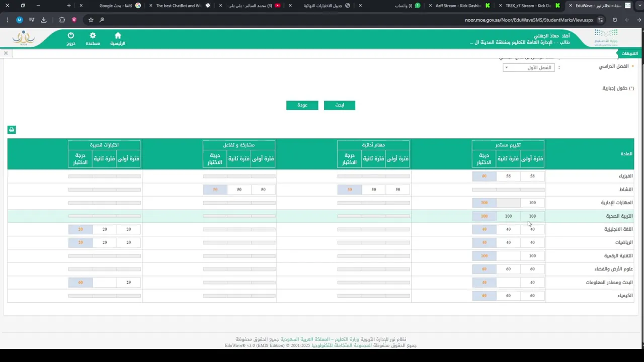Bookmark this page with the star icon

[x=91, y=20]
